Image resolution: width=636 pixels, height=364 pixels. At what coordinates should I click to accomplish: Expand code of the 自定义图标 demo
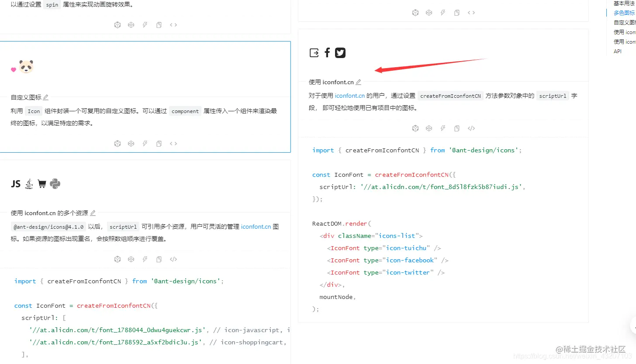pos(173,144)
